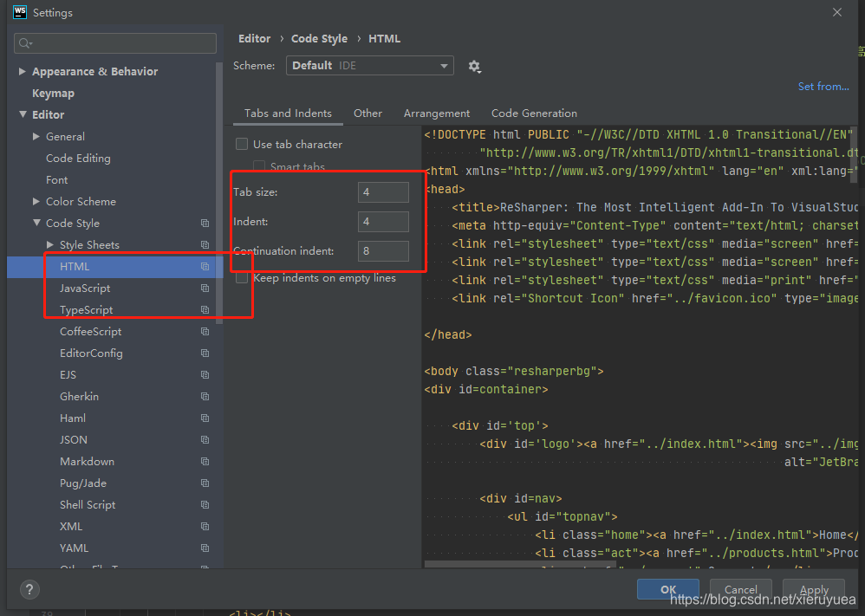Select CoffeeScript code style

pos(90,332)
